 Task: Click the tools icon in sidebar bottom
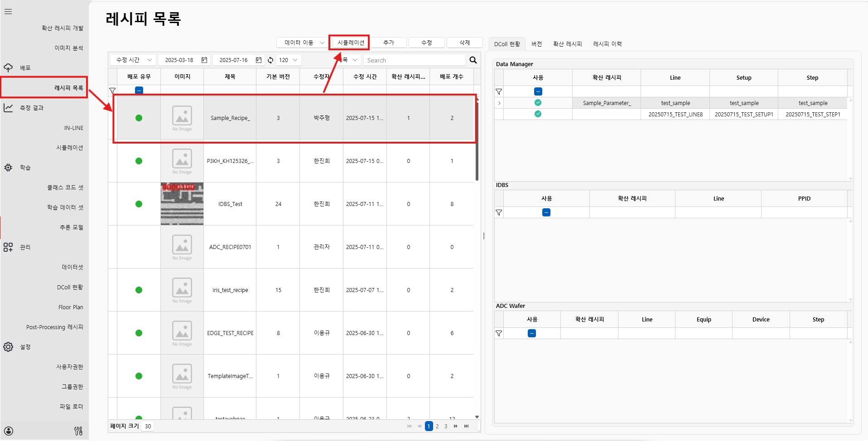click(78, 431)
